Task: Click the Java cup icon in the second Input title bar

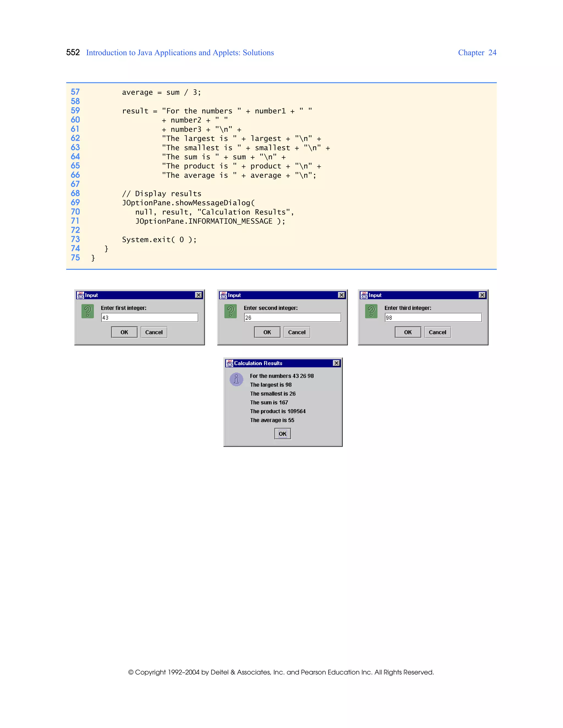Action: pos(223,295)
